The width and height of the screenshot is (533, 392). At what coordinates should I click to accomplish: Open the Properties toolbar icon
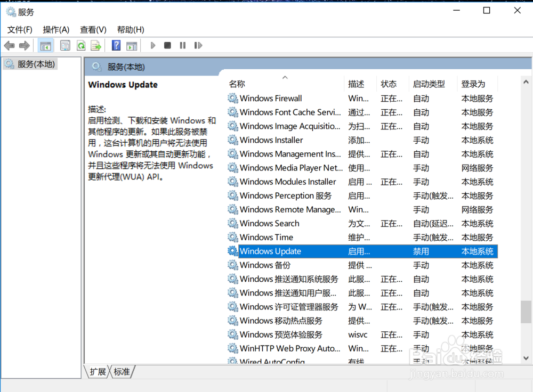[x=65, y=45]
